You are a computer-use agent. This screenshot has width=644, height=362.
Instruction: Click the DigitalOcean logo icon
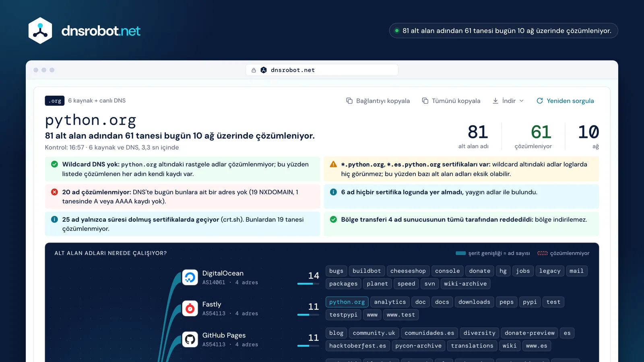tap(190, 277)
